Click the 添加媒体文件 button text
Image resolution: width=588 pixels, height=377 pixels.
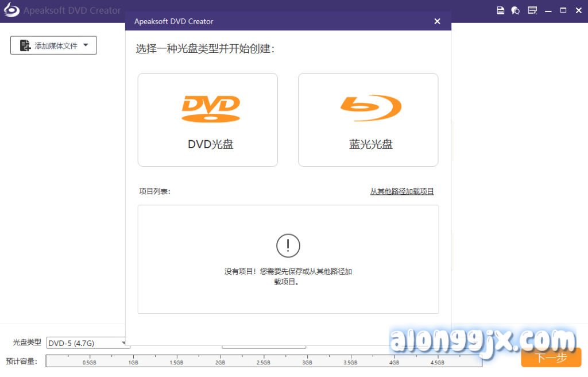56,46
